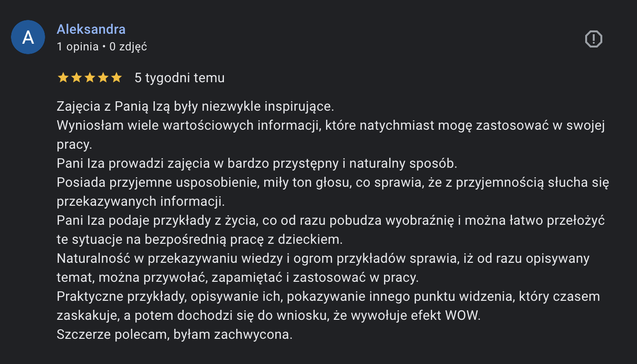The height and width of the screenshot is (364, 637).
Task: Click the '0 zdjęć' photo count text
Action: coord(128,47)
